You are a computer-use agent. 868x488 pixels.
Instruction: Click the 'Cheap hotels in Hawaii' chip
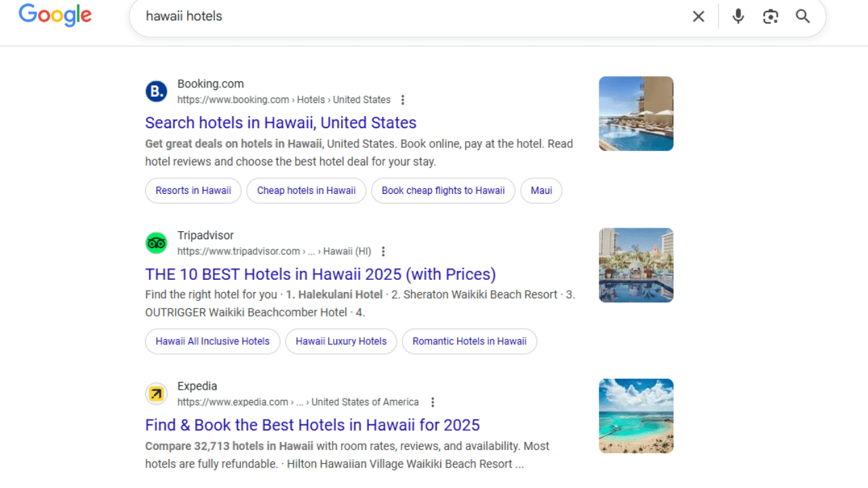pyautogui.click(x=306, y=190)
